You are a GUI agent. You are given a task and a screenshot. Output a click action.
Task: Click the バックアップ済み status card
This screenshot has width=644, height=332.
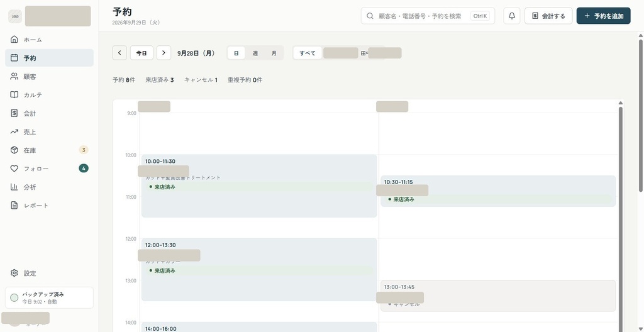(49, 297)
